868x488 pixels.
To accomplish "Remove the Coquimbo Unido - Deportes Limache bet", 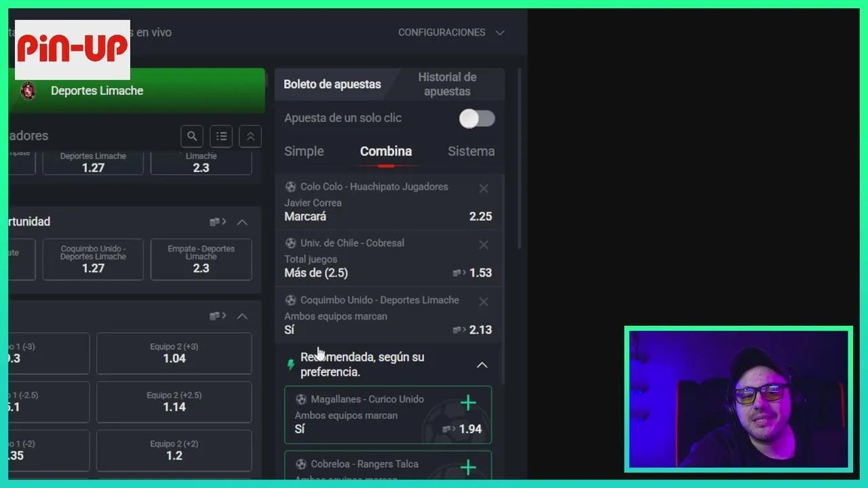I will 484,302.
